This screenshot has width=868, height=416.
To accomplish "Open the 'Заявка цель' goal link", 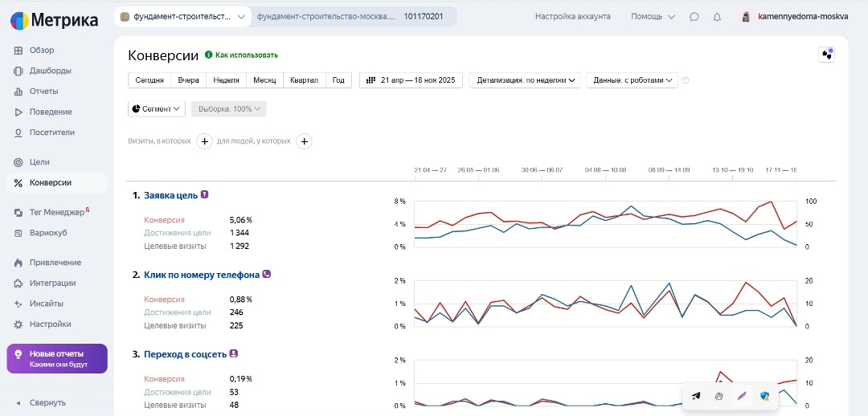I will tap(170, 195).
